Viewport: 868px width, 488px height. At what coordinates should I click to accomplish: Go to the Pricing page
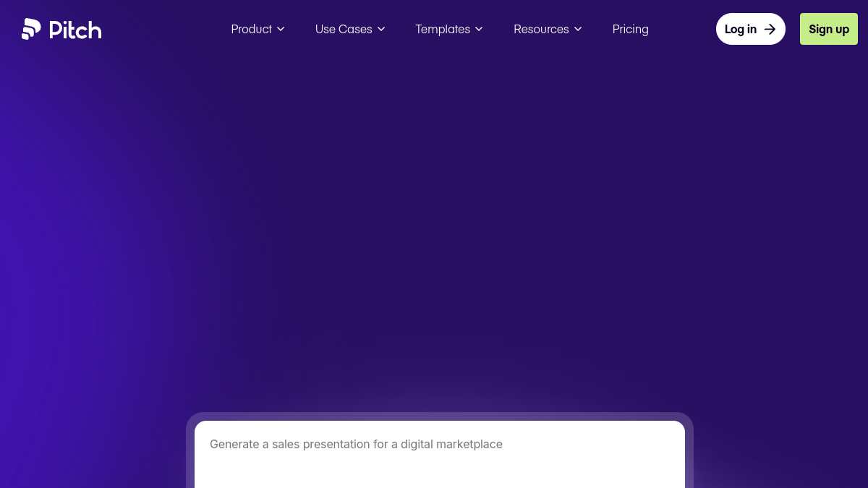pos(631,29)
